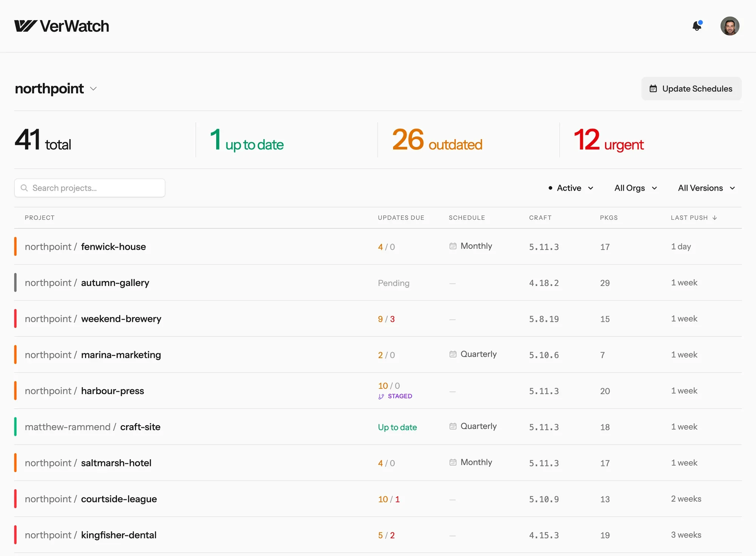Image resolution: width=756 pixels, height=556 pixels.
Task: Open the All Versions filter dropdown
Action: [x=706, y=188]
